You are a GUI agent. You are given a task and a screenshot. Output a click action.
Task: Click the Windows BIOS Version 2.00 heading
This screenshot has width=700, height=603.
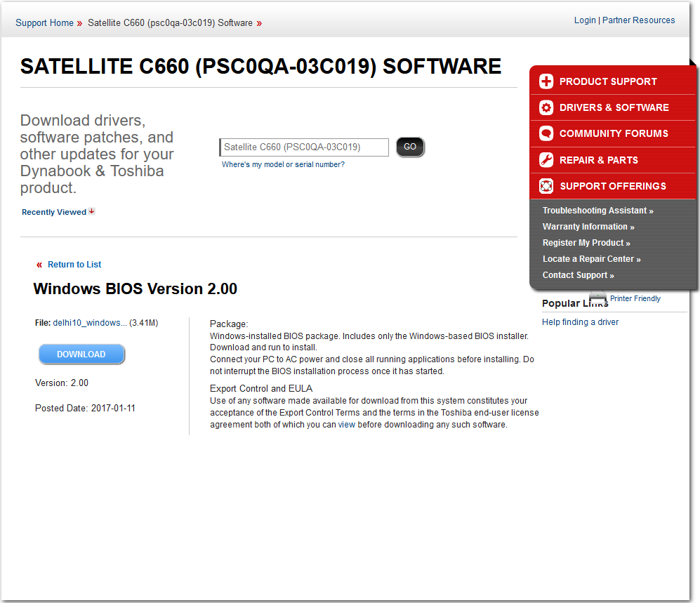pos(136,289)
